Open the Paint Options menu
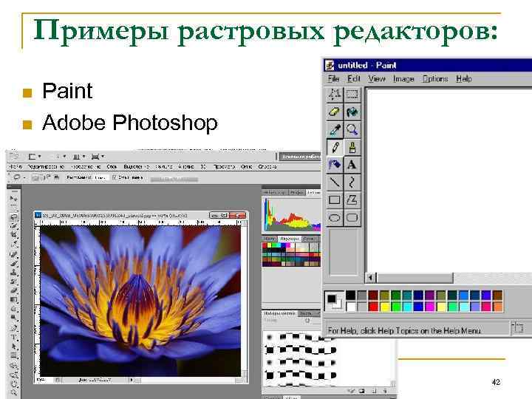This screenshot has height=399, width=532. tap(435, 79)
